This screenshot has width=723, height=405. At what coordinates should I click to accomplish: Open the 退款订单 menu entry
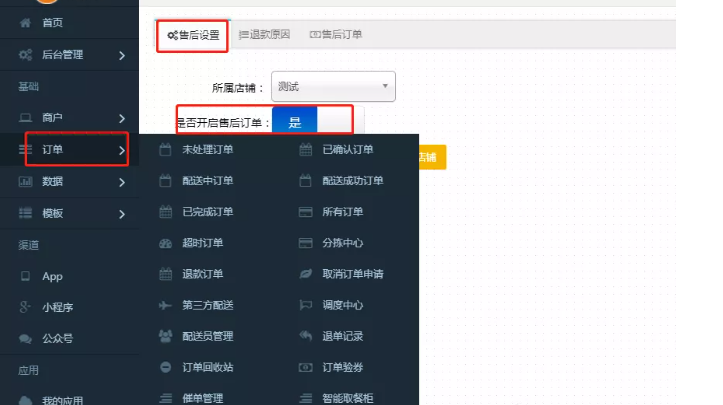click(202, 274)
